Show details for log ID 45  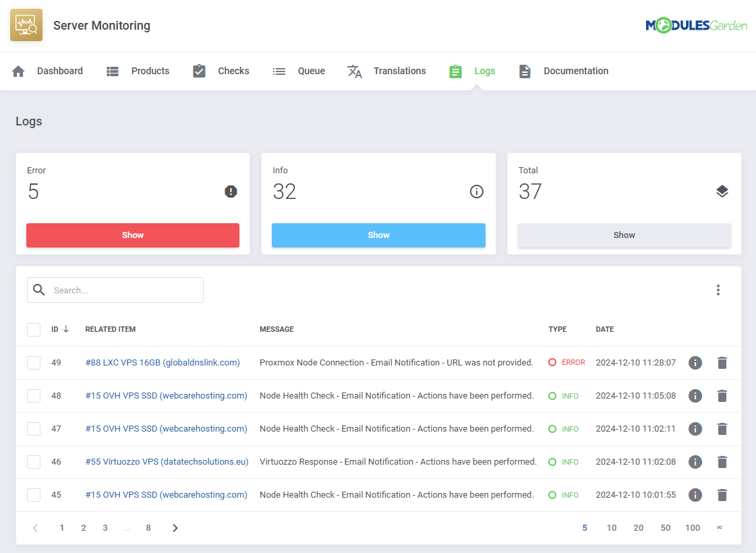[695, 494]
